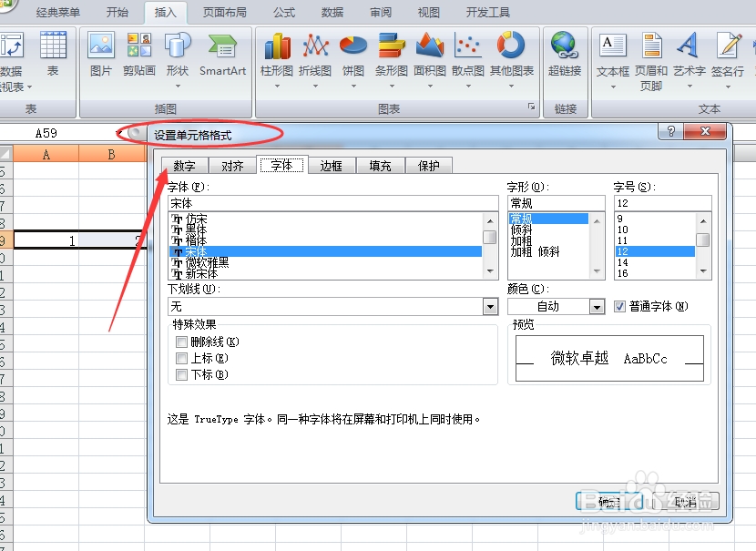Image resolution: width=756 pixels, height=551 pixels.
Task: Expand the 饼图 dropdown arrow
Action: 353,87
